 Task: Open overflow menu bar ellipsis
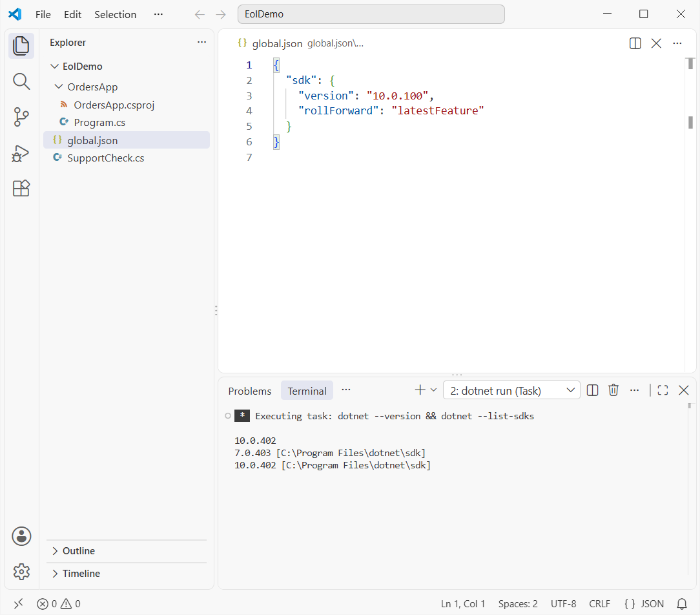158,14
